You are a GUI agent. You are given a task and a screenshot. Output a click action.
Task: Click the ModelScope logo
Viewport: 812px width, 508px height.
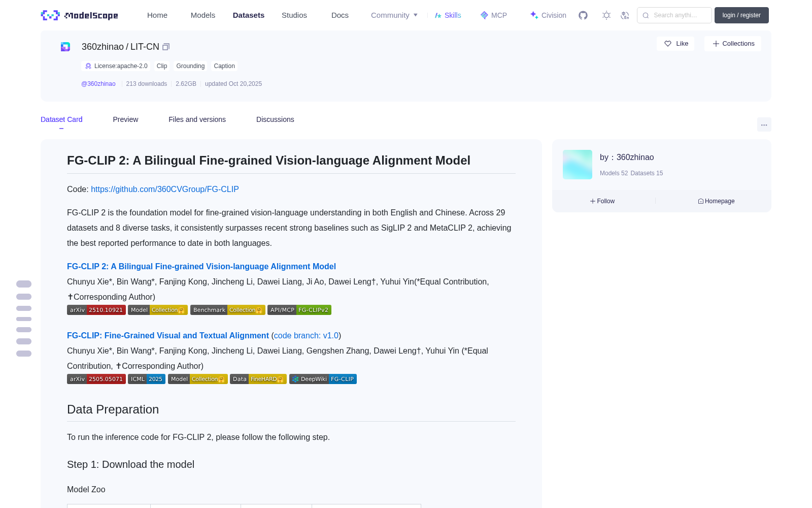(79, 15)
